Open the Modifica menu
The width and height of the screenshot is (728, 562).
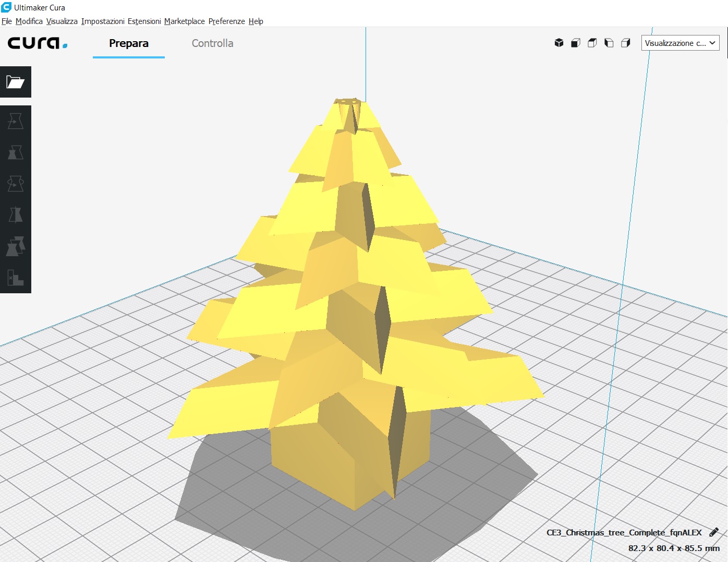(x=29, y=21)
